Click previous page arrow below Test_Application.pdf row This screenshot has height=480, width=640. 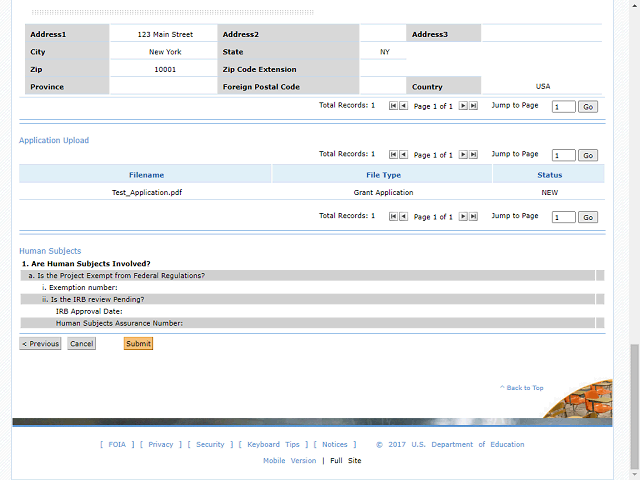point(403,217)
